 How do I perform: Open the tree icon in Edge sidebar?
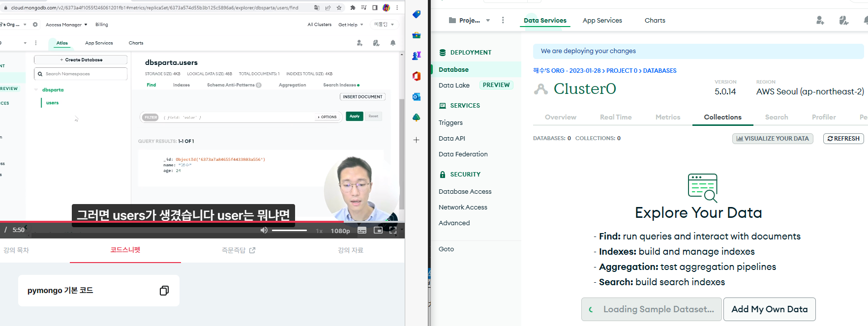coord(417,118)
